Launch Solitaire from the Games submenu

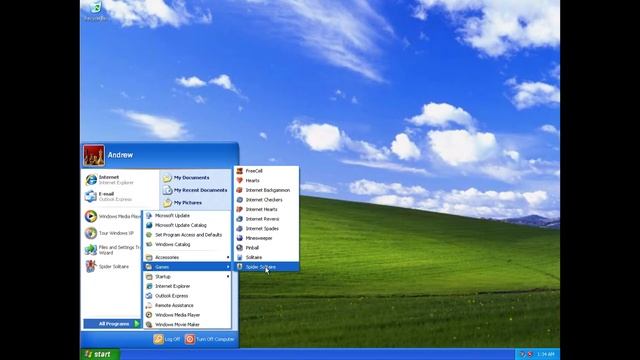[266, 257]
